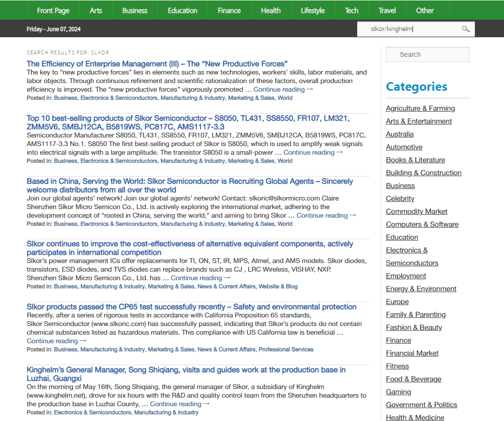The height and width of the screenshot is (421, 504).
Task: Click the magnifying glass search icon
Action: [x=465, y=29]
